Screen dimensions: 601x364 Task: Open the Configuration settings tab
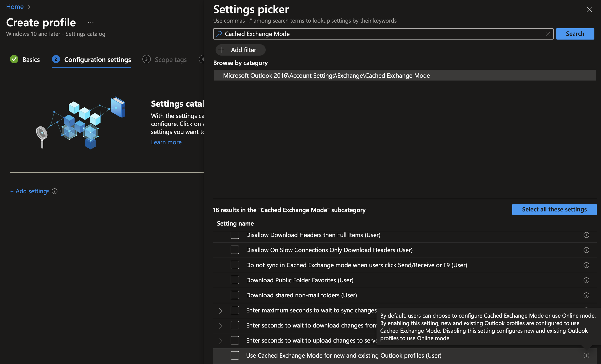(97, 59)
